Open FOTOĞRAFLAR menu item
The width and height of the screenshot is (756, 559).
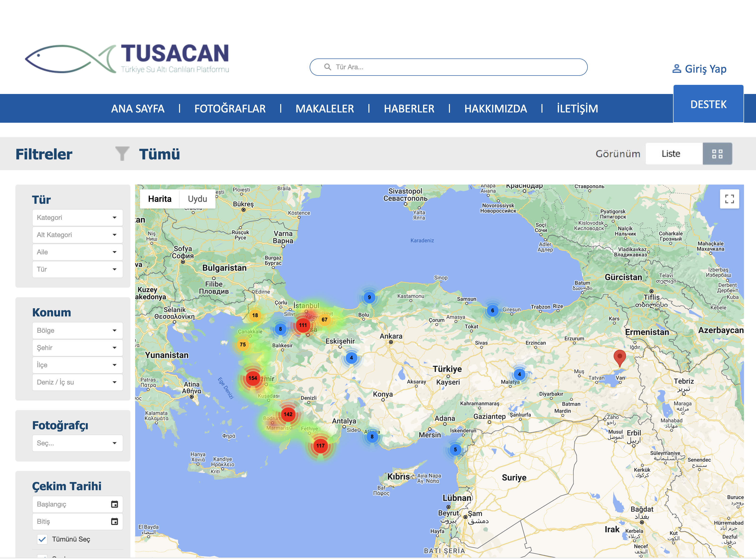point(230,109)
